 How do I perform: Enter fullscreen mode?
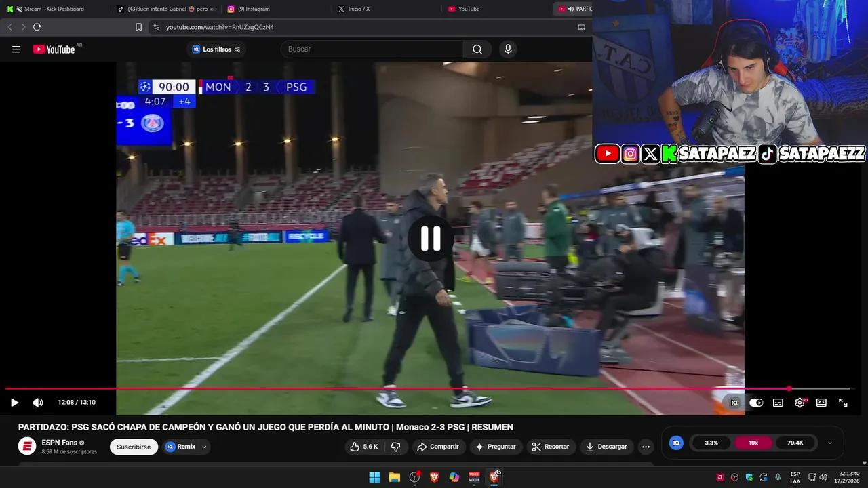pos(843,403)
